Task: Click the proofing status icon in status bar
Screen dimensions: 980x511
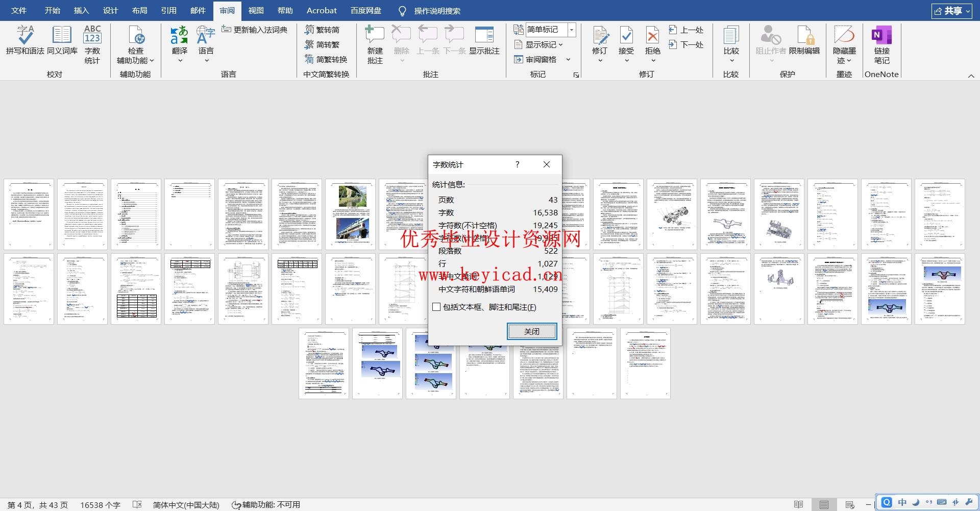Action: point(137,504)
